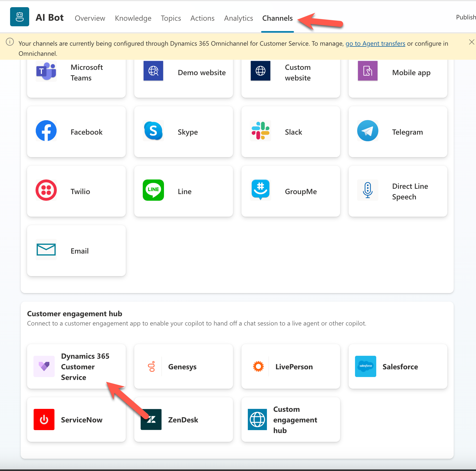This screenshot has width=476, height=471.
Task: Select the Custom website label
Action: tap(298, 72)
